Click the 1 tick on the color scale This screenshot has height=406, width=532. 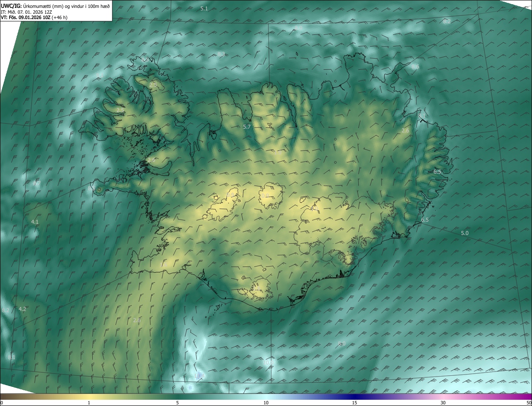(x=89, y=403)
